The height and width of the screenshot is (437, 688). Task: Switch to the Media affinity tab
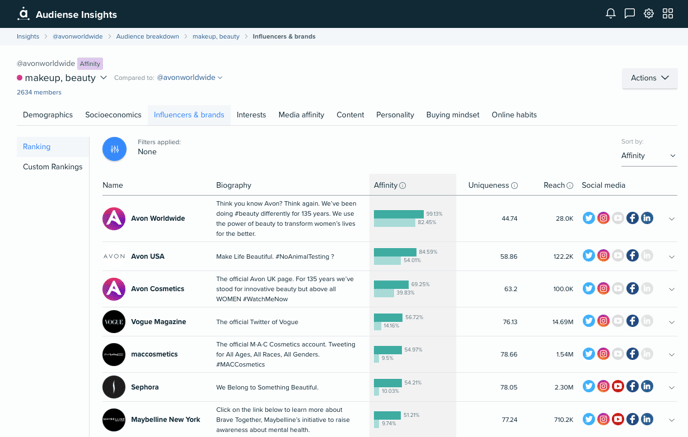tap(301, 115)
